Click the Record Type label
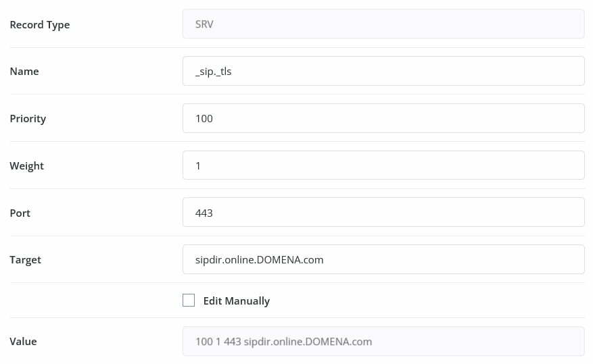Image resolution: width=593 pixels, height=364 pixels. (39, 25)
